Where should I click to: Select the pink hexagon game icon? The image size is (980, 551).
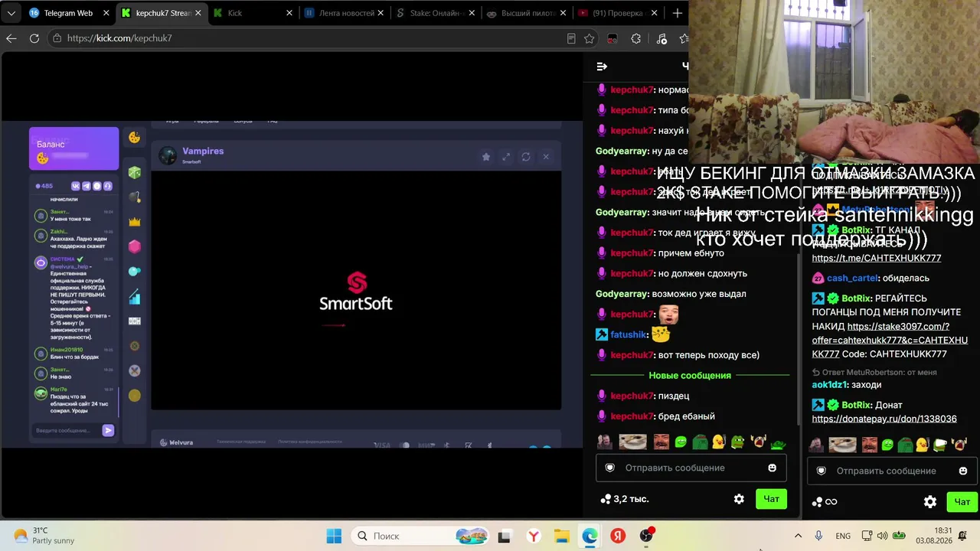point(135,246)
